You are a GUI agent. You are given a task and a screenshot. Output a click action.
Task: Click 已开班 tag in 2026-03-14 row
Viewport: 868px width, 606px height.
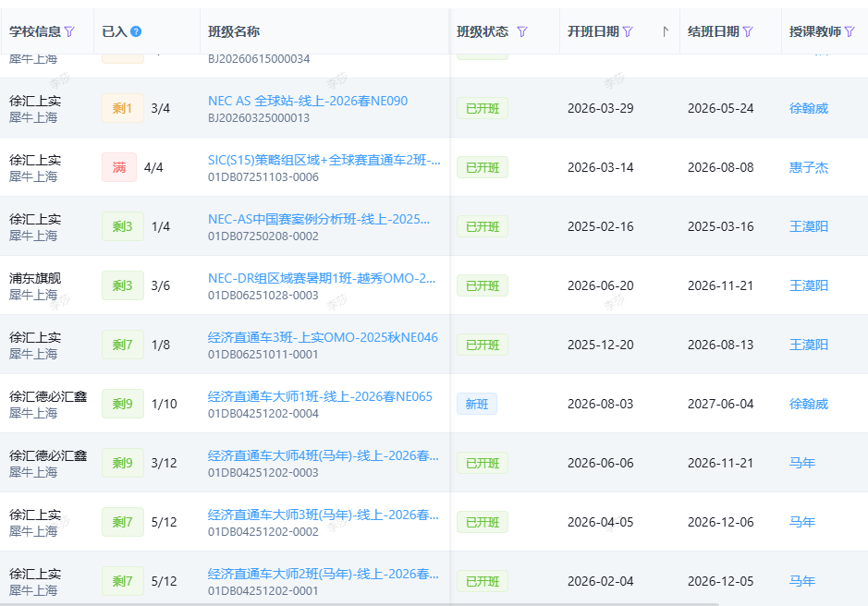[x=483, y=168]
